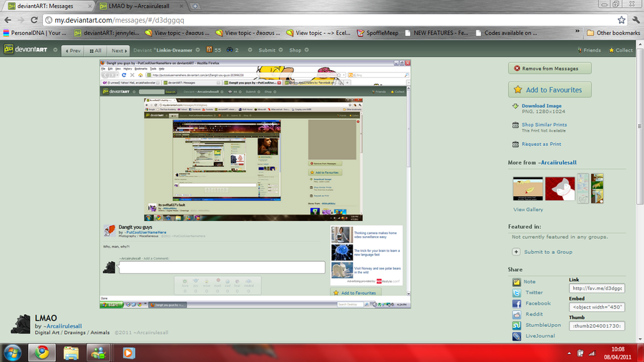Open the Linkin-Dreamer user dropdown arrow
644x362 pixels.
tap(197, 50)
